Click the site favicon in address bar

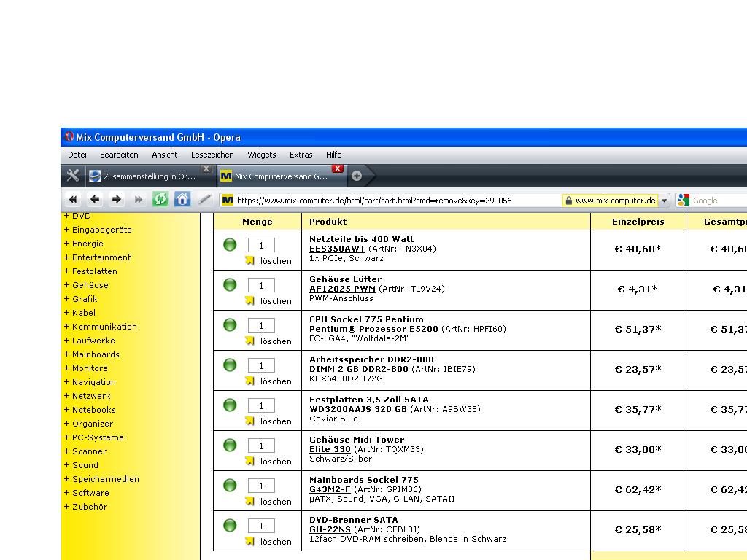click(228, 200)
